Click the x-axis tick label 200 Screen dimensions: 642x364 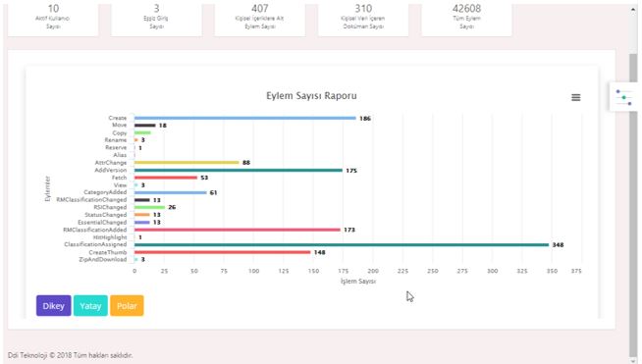pos(373,271)
